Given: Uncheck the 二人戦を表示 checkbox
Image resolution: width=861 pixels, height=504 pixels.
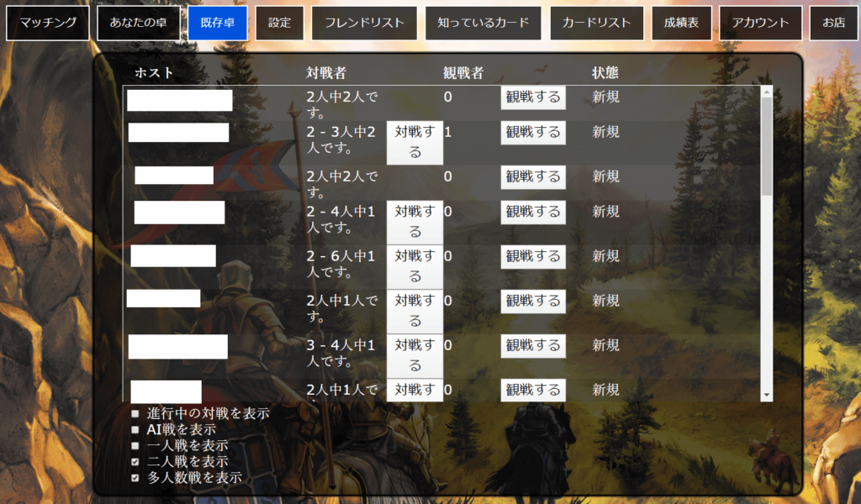Looking at the screenshot, I should (135, 462).
